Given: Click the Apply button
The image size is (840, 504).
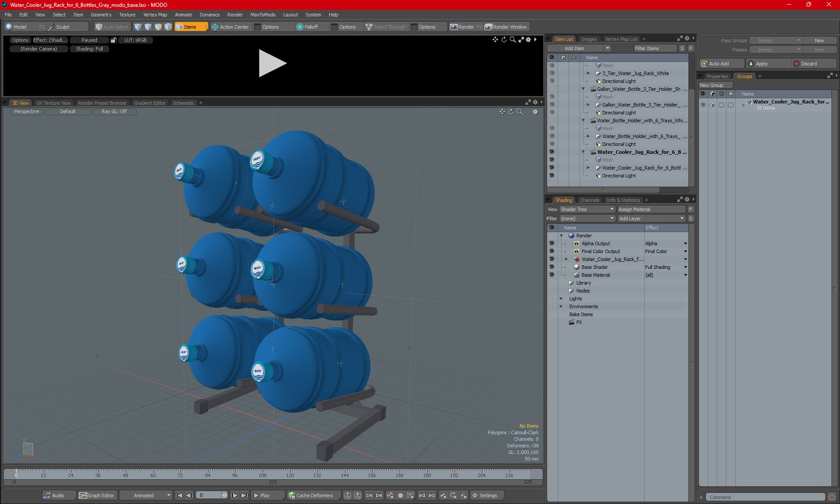Looking at the screenshot, I should tap(768, 63).
